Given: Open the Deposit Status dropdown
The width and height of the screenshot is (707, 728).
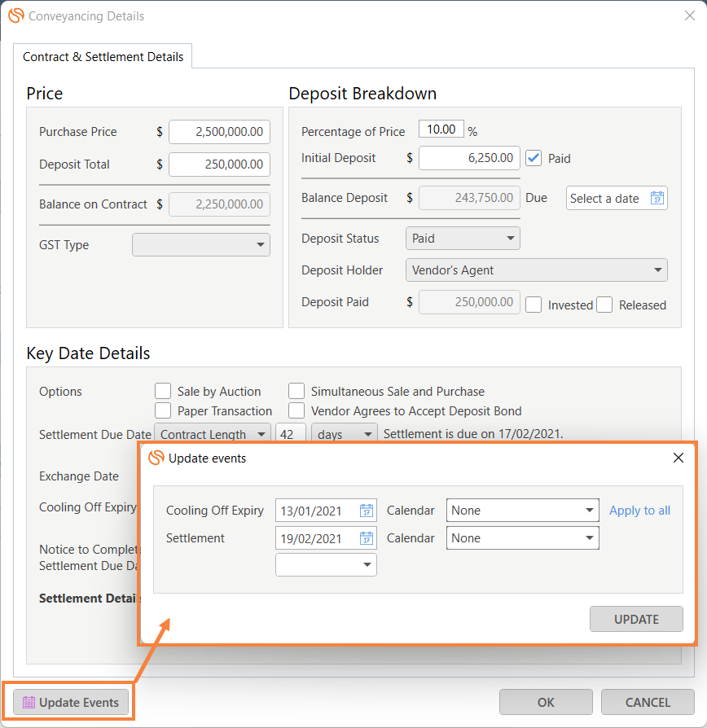Looking at the screenshot, I should pyautogui.click(x=463, y=238).
